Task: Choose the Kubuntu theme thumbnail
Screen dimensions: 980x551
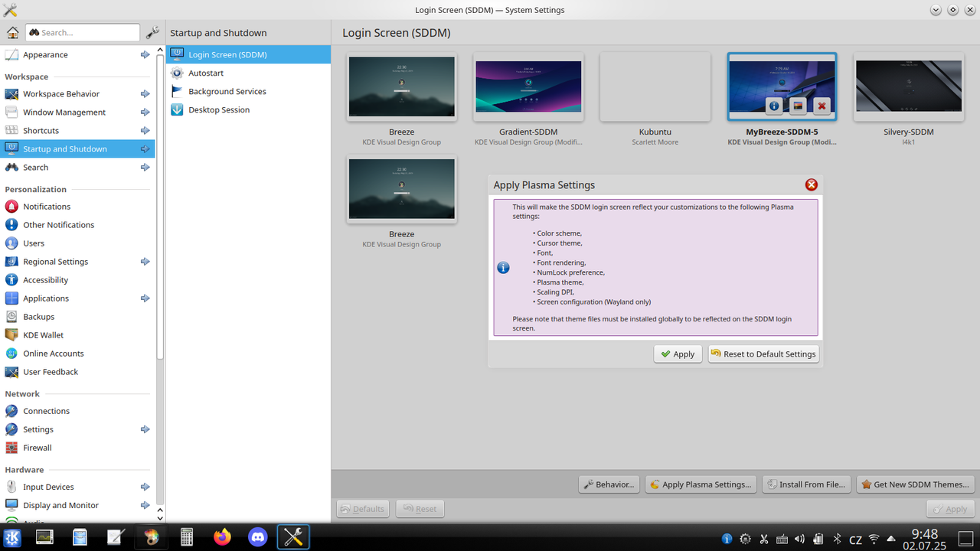Action: (x=655, y=86)
